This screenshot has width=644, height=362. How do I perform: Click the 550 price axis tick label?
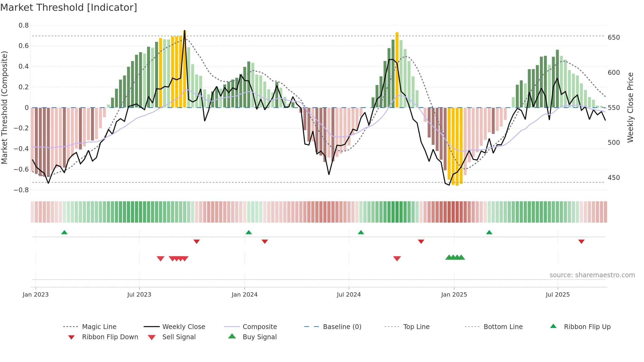click(x=614, y=108)
